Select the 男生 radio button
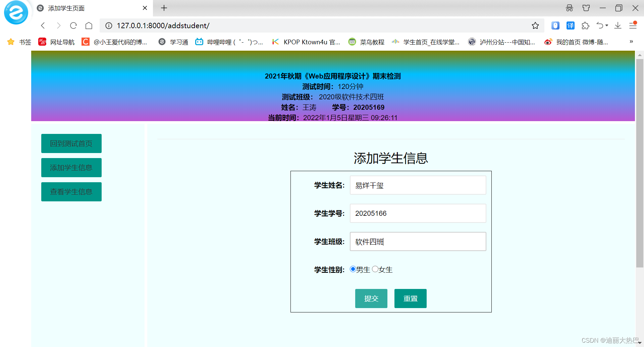644x347 pixels. 353,269
